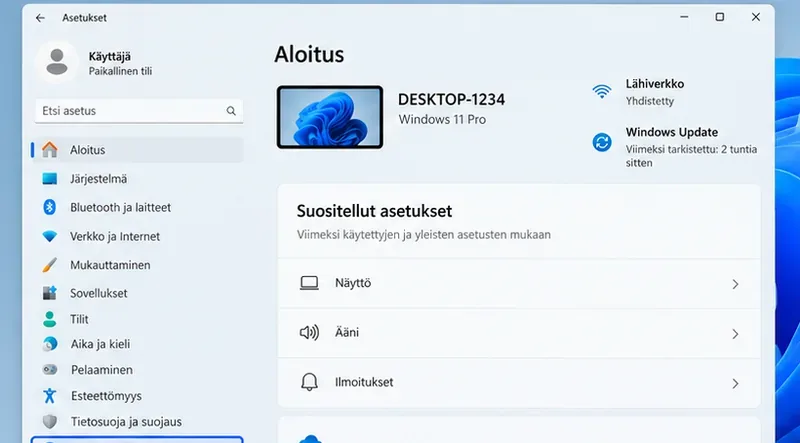Click the Pelaaminen controller icon
The height and width of the screenshot is (443, 800).
[x=49, y=370]
